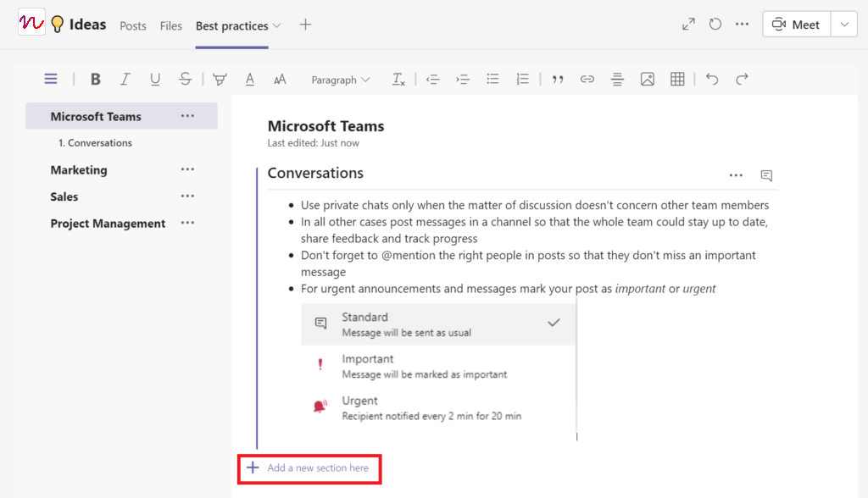Apply underline formatting
Viewport: 868px width, 498px height.
[155, 79]
